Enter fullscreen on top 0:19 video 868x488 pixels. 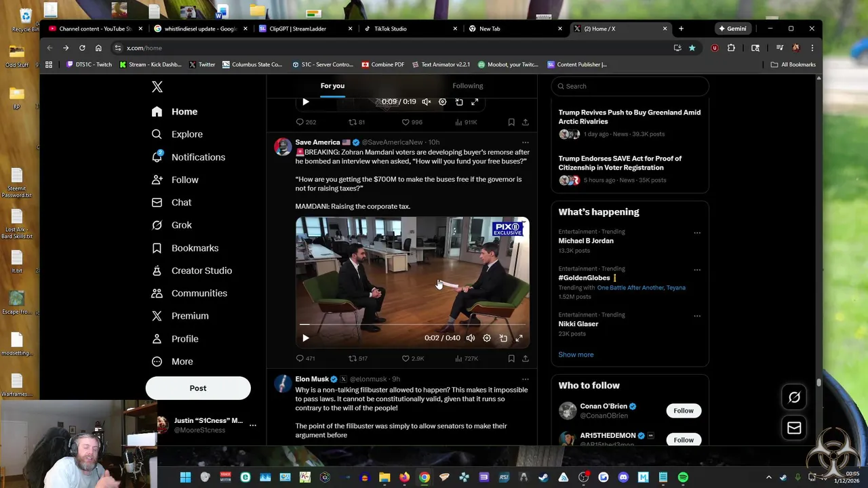[475, 102]
